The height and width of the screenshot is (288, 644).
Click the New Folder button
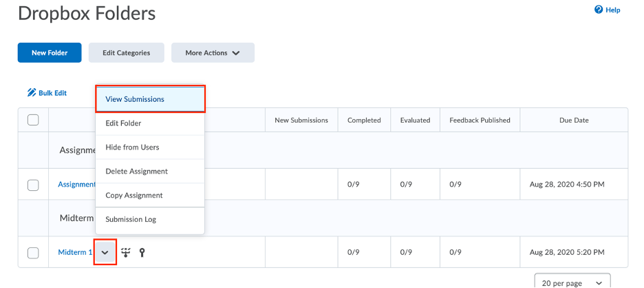pyautogui.click(x=50, y=52)
